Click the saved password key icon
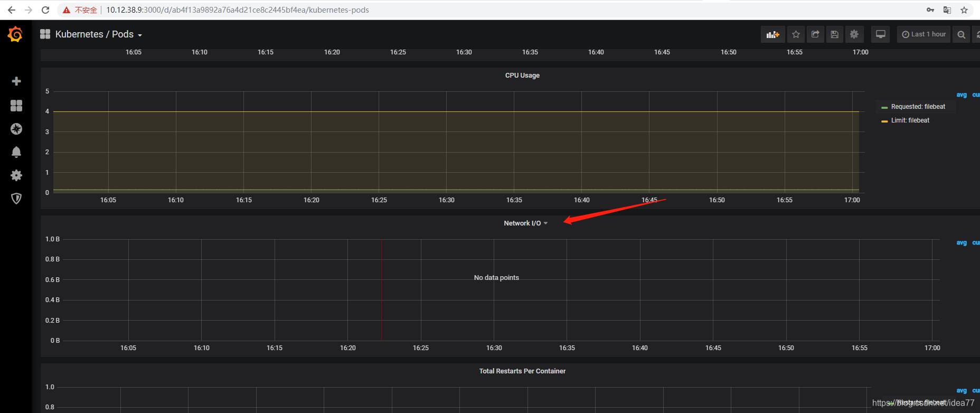 coord(930,10)
